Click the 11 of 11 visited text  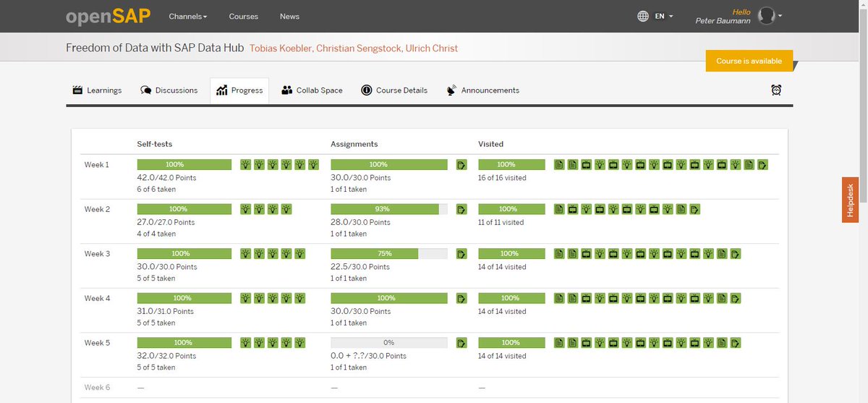501,223
